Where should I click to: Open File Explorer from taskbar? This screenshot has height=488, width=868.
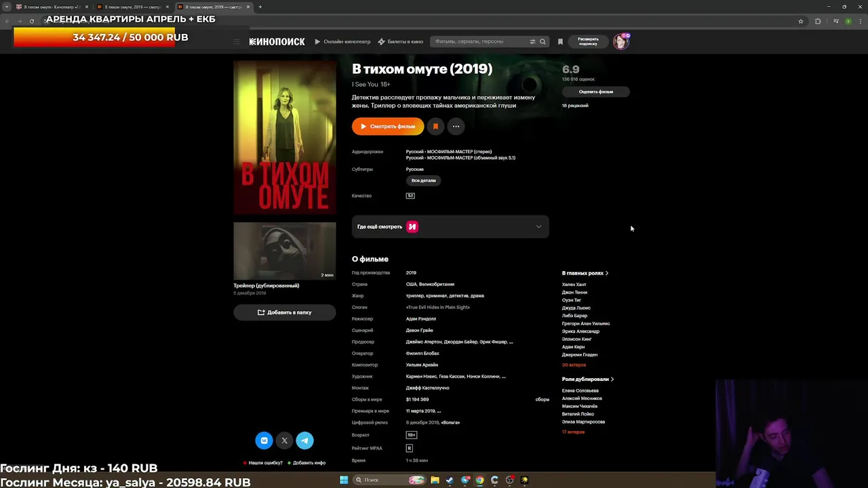pos(435,480)
